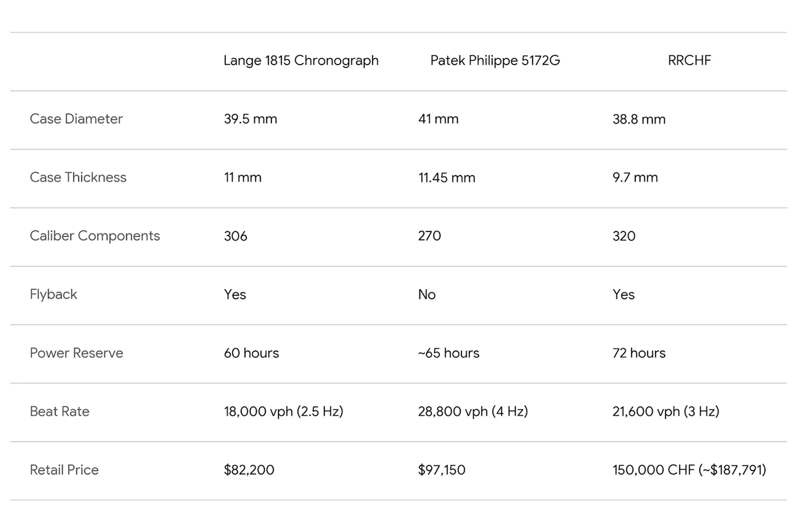Click the Beat Rate row label
The width and height of the screenshot is (797, 532).
(60, 411)
